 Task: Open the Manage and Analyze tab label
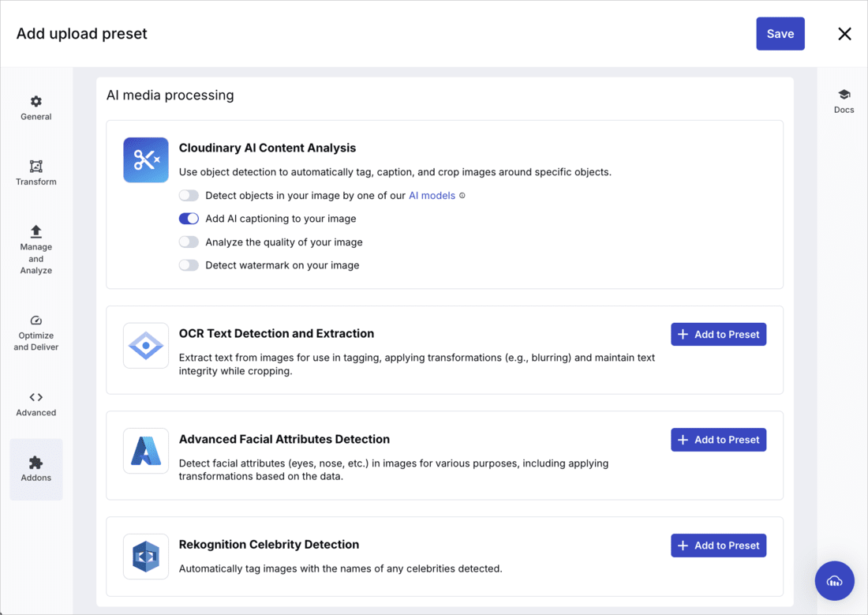[x=36, y=259]
